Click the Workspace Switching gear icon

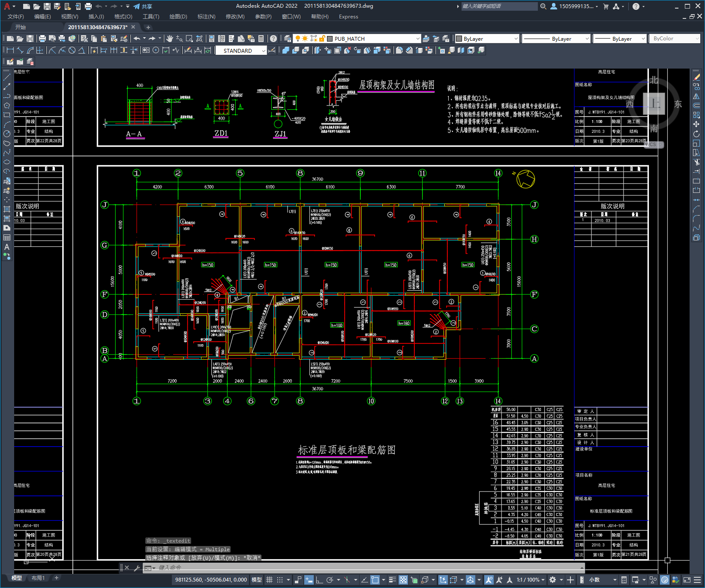[553, 580]
